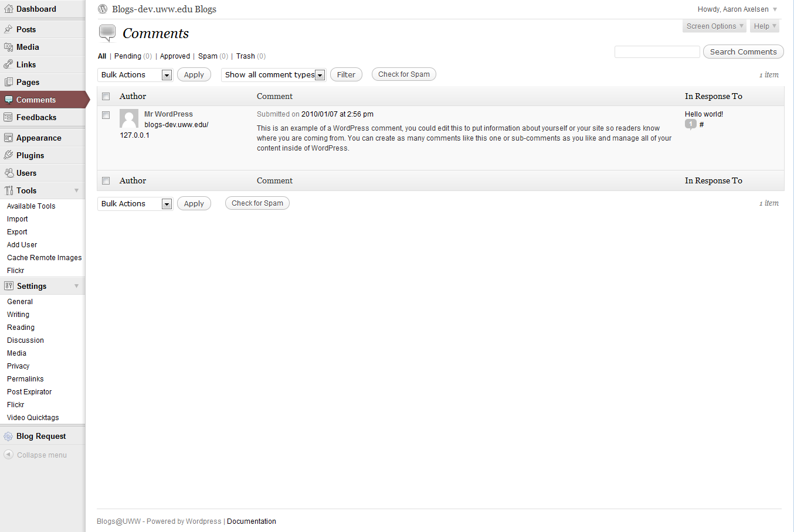
Task: Click into the Search Comments text field
Action: (657, 52)
